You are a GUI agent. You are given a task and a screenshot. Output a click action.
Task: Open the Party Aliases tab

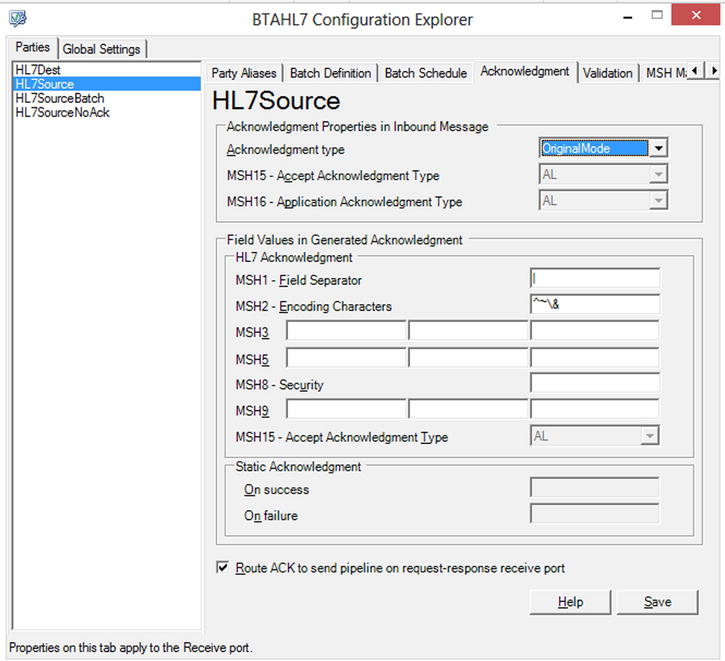(x=244, y=73)
